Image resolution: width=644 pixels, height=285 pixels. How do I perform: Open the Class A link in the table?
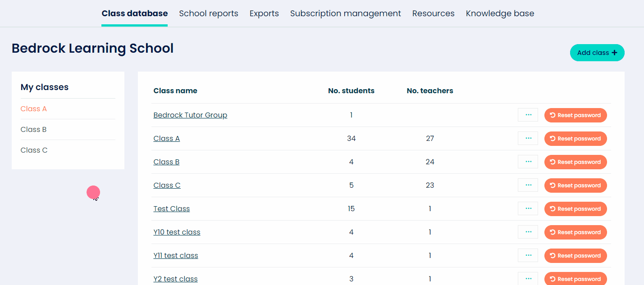167,138
